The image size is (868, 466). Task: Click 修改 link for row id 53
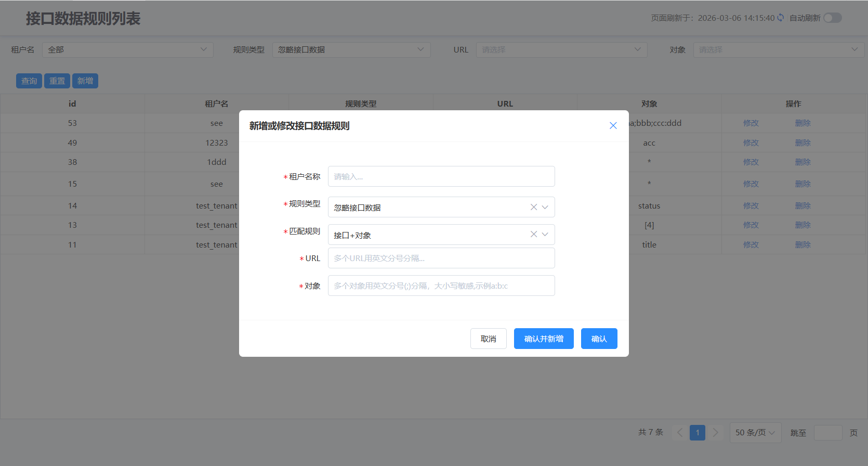(x=751, y=123)
